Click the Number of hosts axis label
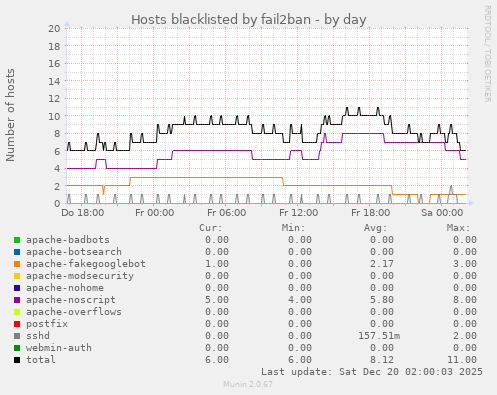The width and height of the screenshot is (497, 395). (10, 115)
